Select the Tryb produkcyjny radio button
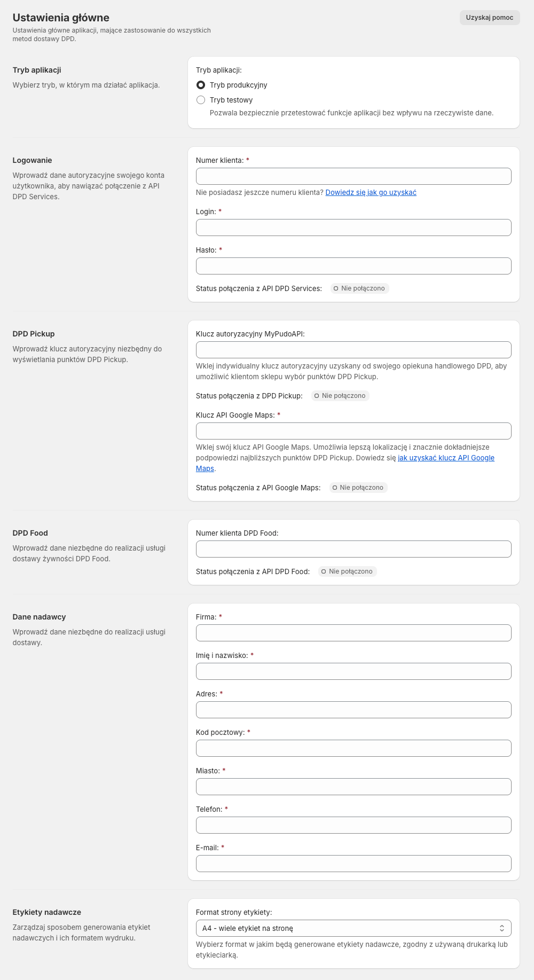The height and width of the screenshot is (980, 534). coord(201,85)
